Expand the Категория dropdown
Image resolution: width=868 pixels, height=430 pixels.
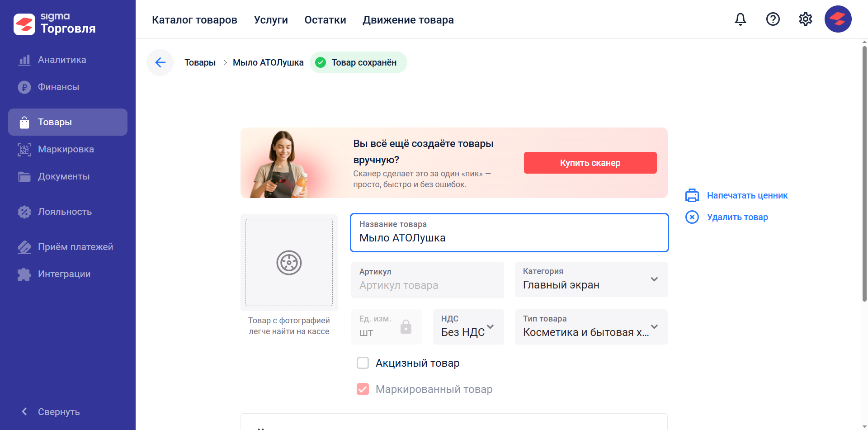coord(591,279)
